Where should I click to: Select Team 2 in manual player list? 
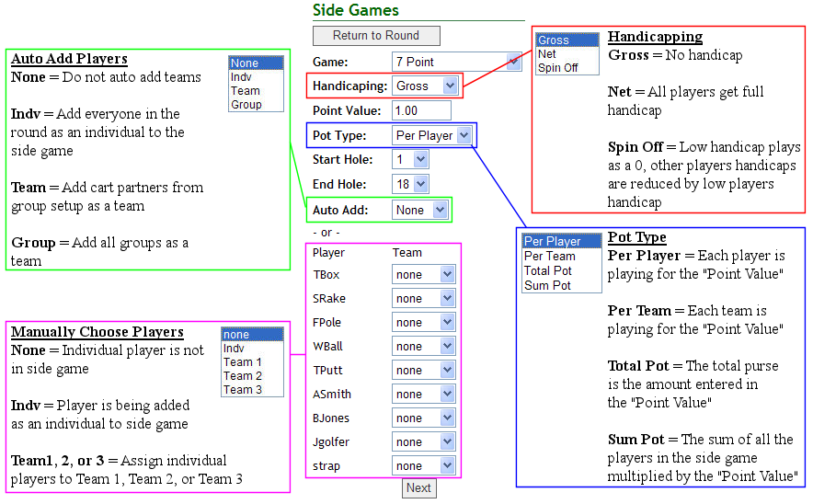coord(243,375)
